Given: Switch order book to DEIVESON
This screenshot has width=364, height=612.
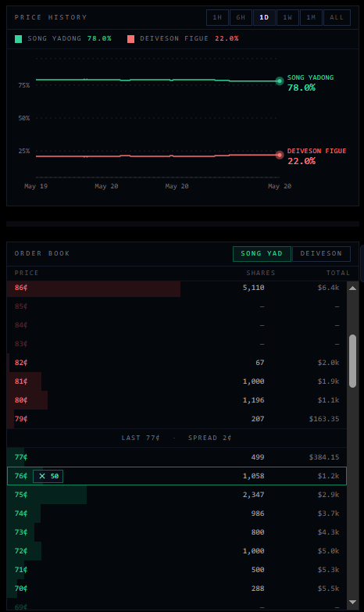Looking at the screenshot, I should pyautogui.click(x=321, y=254).
